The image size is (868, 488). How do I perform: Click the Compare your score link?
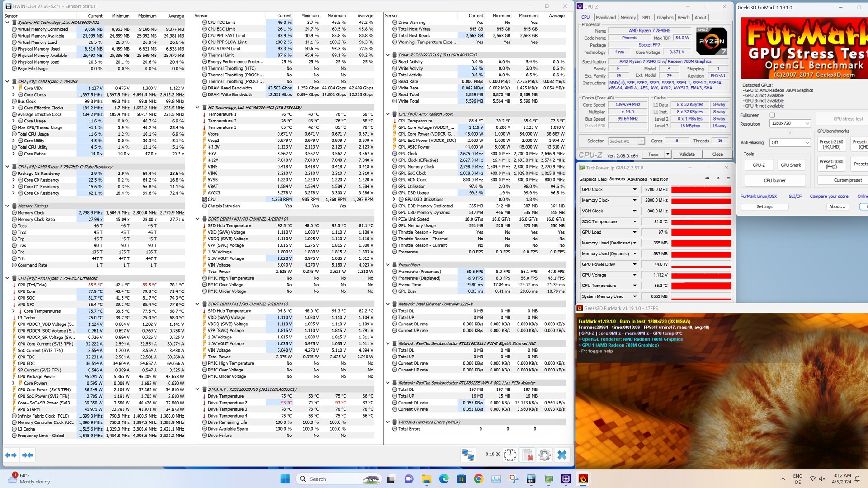point(829,197)
